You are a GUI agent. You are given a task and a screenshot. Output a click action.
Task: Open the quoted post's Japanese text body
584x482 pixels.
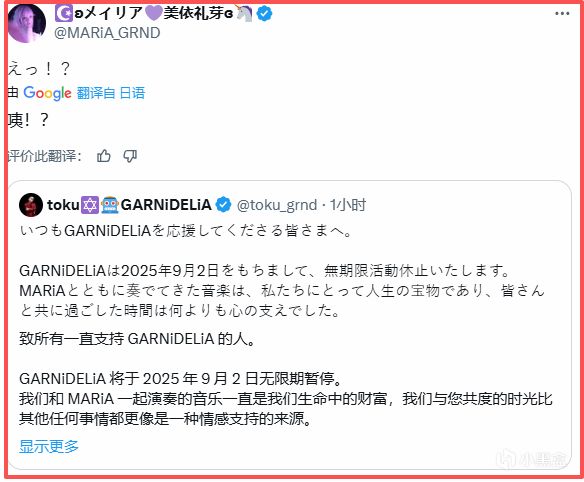tap(282, 271)
